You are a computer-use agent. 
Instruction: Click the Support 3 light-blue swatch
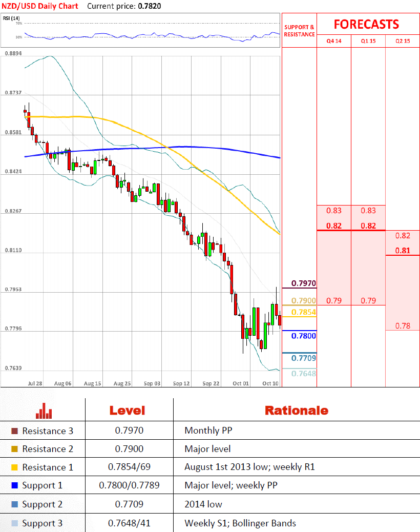14,523
